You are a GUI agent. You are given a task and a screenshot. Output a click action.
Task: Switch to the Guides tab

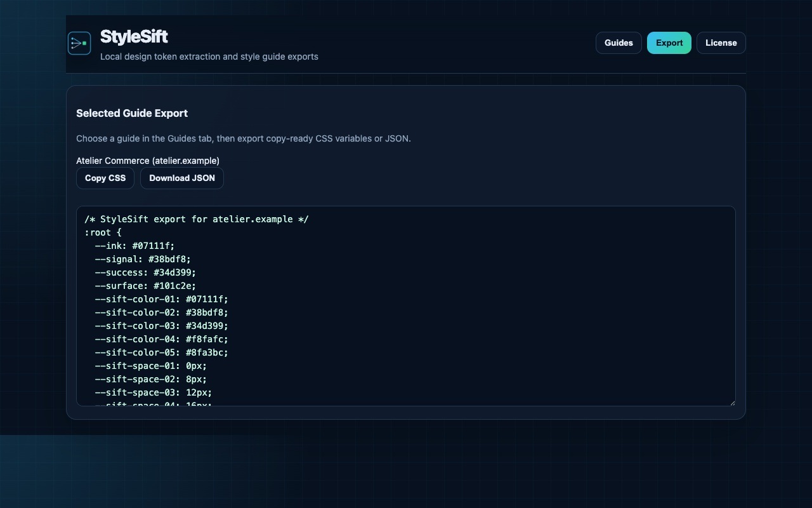coord(619,43)
